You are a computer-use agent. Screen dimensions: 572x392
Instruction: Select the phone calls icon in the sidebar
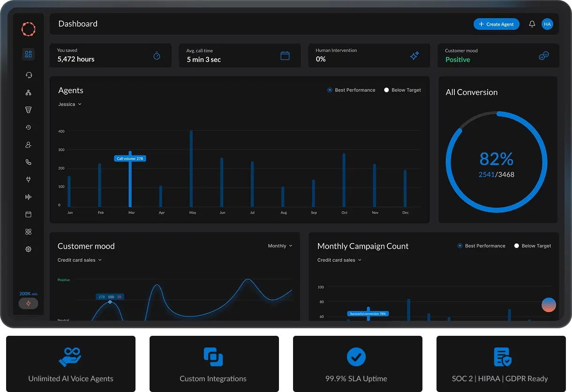28,162
